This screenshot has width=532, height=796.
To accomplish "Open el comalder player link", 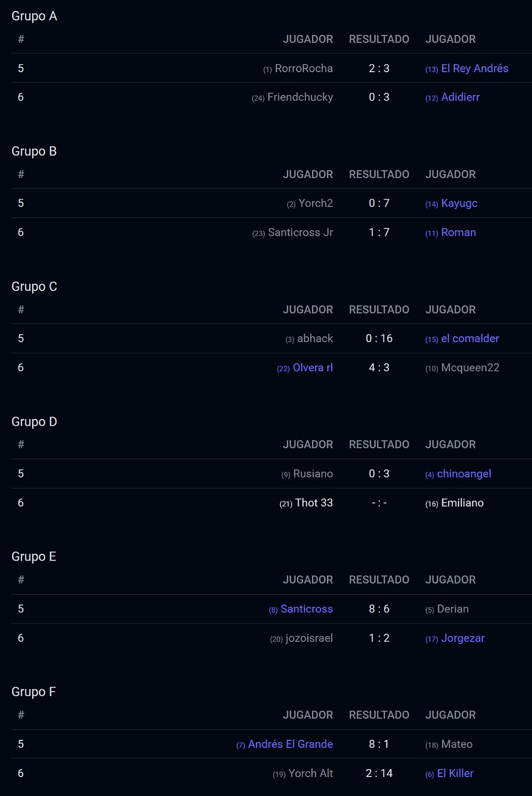I will tap(469, 339).
